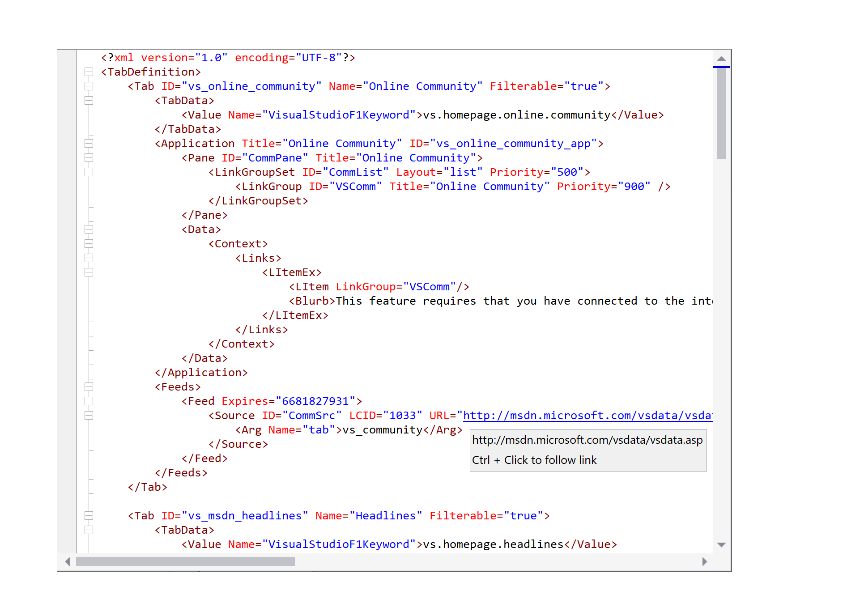Collapse the Application element fold marker
This screenshot has width=843, height=616.
point(89,144)
